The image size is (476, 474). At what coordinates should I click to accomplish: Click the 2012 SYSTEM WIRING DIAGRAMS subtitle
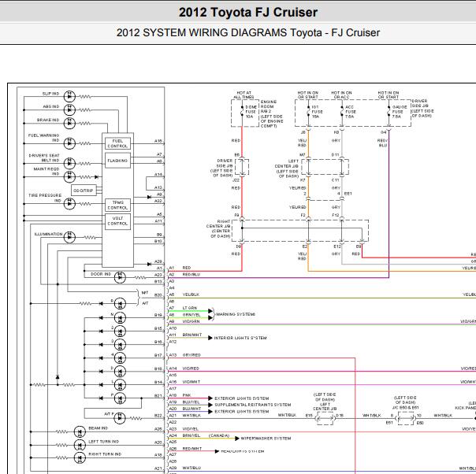pyautogui.click(x=248, y=32)
